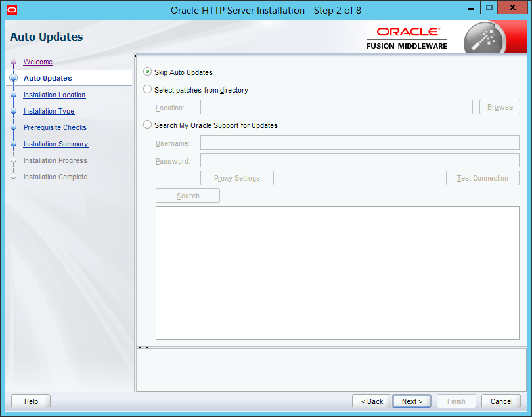Screen dimensions: 532x417
Task: Go back with the Back button
Action: click(x=371, y=401)
